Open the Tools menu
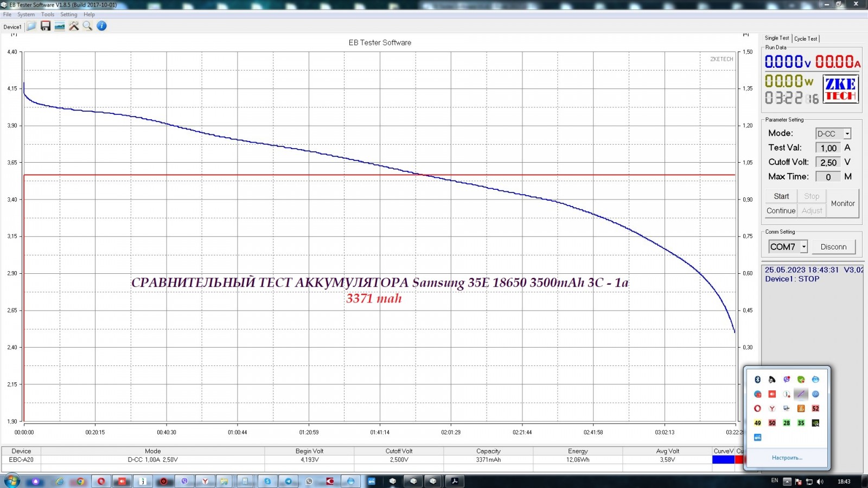 click(x=48, y=15)
